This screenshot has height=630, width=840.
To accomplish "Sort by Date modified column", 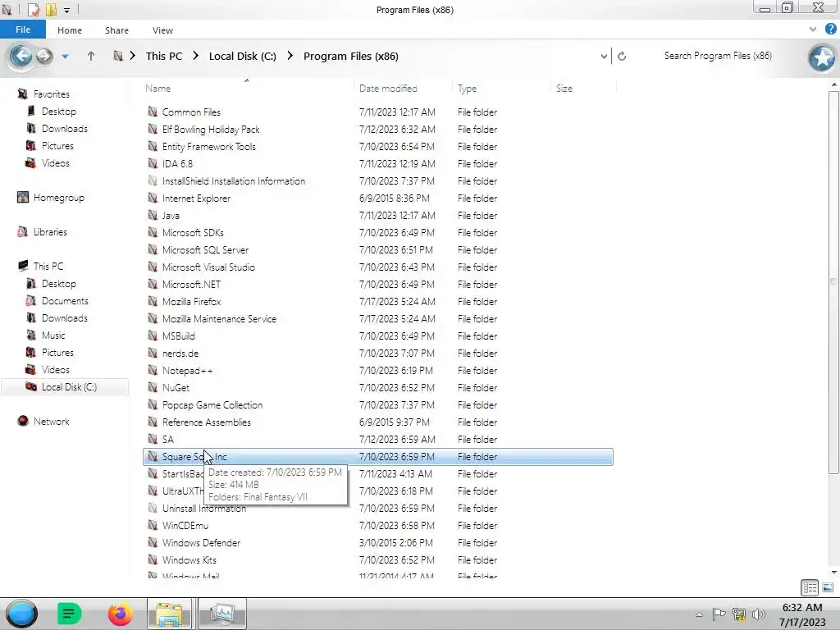I will (x=388, y=89).
